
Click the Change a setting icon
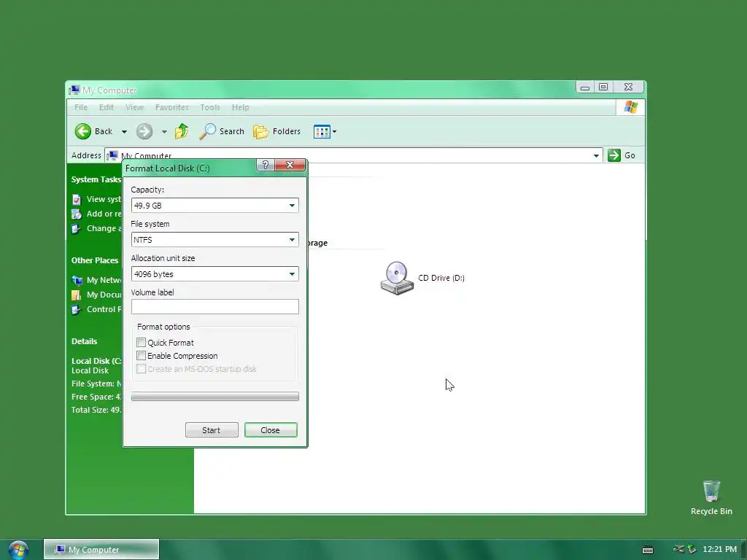pyautogui.click(x=76, y=229)
